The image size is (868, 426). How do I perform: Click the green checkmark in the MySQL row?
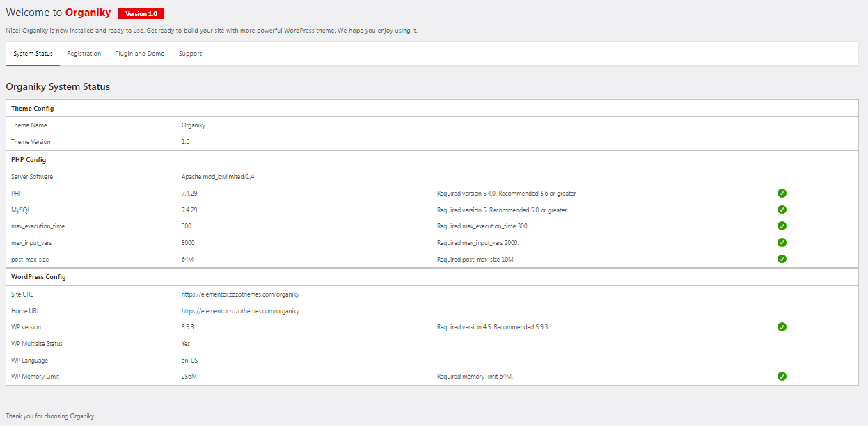click(x=782, y=210)
